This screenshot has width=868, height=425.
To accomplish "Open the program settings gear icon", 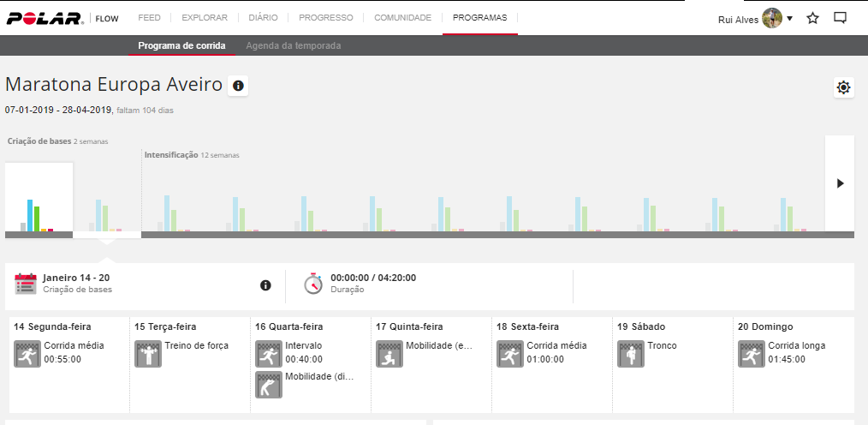I will click(844, 87).
